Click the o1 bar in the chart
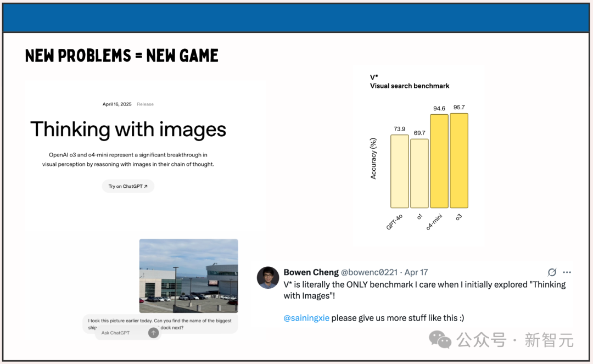The height and width of the screenshot is (364, 593). click(419, 173)
